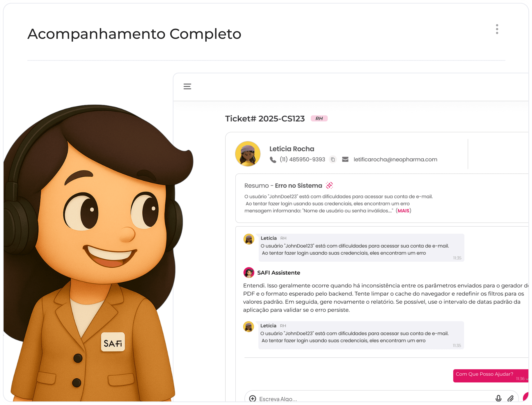Click the RH tag next to ticket number

tap(319, 118)
